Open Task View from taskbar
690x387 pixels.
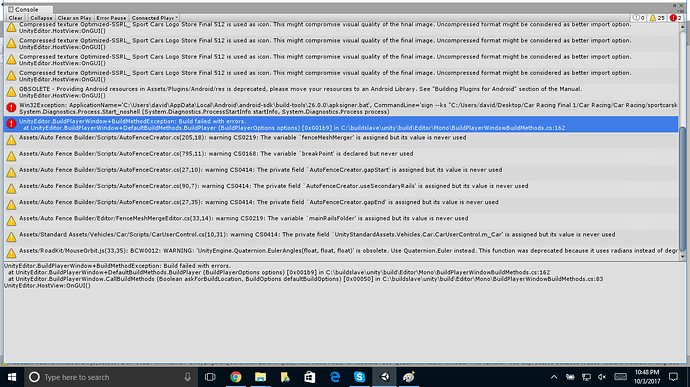[x=210, y=377]
